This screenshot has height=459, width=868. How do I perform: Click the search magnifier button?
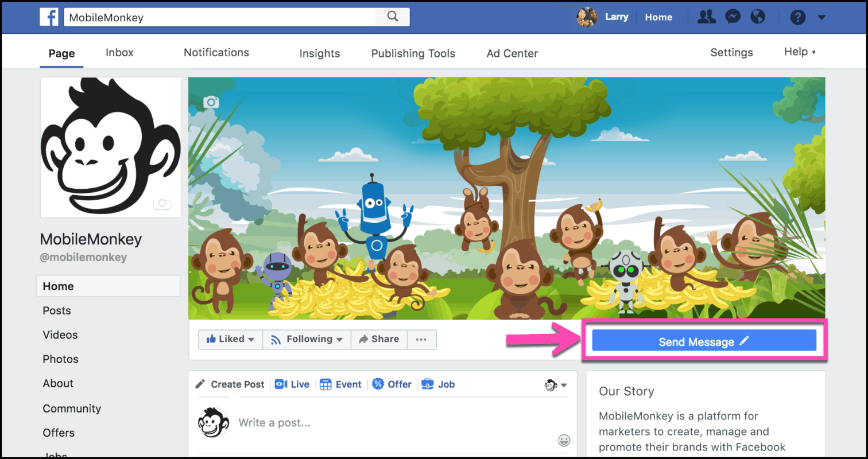tap(393, 17)
